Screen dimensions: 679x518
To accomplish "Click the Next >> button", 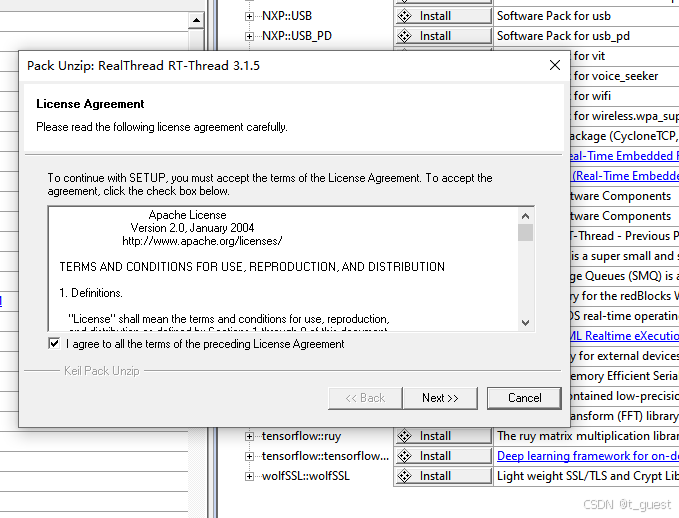I will click(x=440, y=398).
